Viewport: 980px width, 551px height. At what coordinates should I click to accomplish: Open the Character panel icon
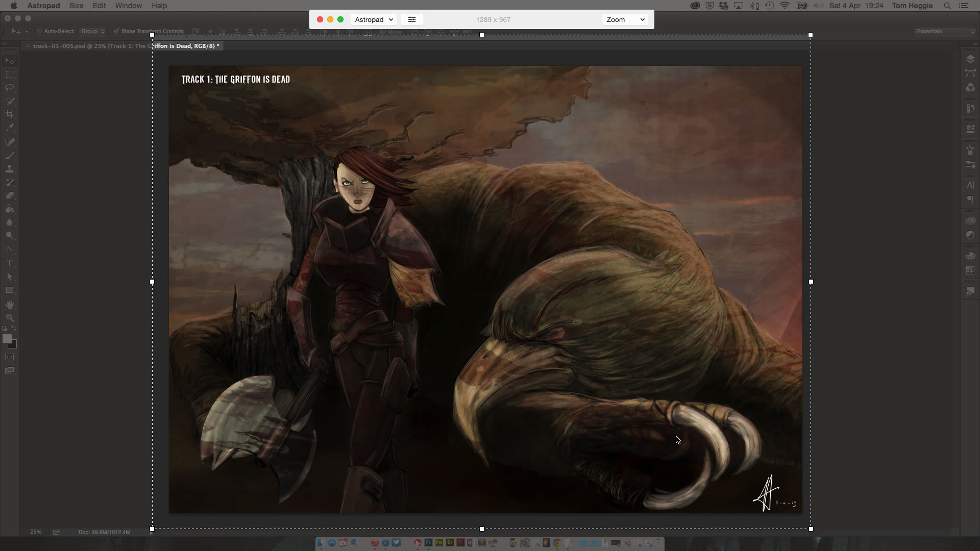point(970,185)
